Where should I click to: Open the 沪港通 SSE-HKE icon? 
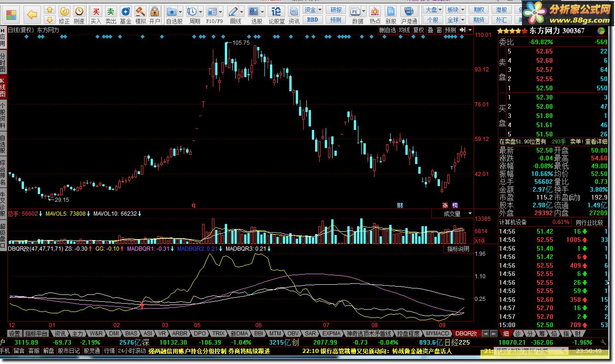click(x=409, y=15)
